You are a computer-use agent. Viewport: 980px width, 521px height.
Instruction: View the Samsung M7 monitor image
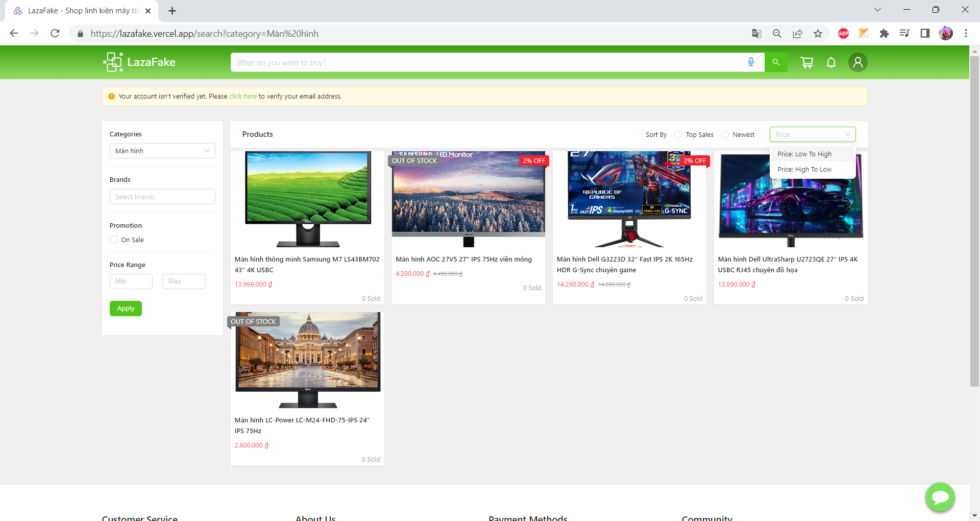click(x=307, y=199)
